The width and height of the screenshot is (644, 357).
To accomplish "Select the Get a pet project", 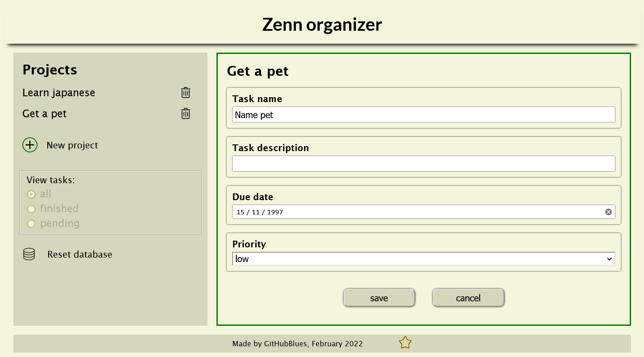I will tap(44, 114).
